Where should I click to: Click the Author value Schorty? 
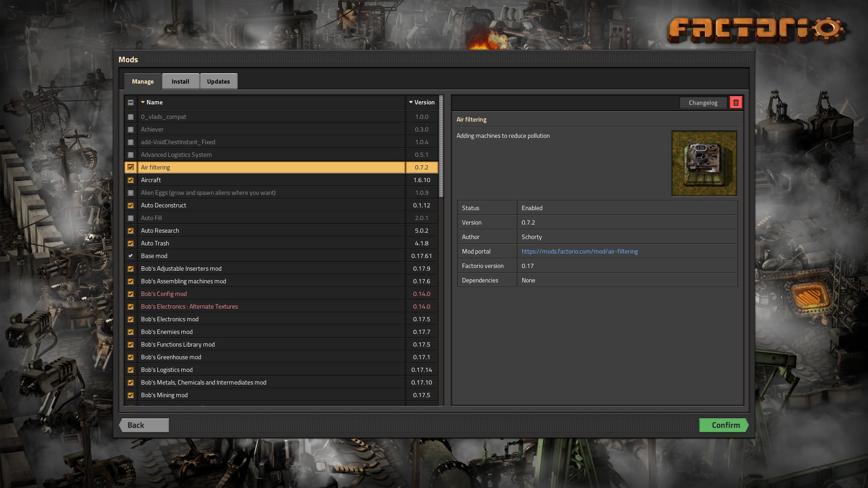(x=532, y=237)
